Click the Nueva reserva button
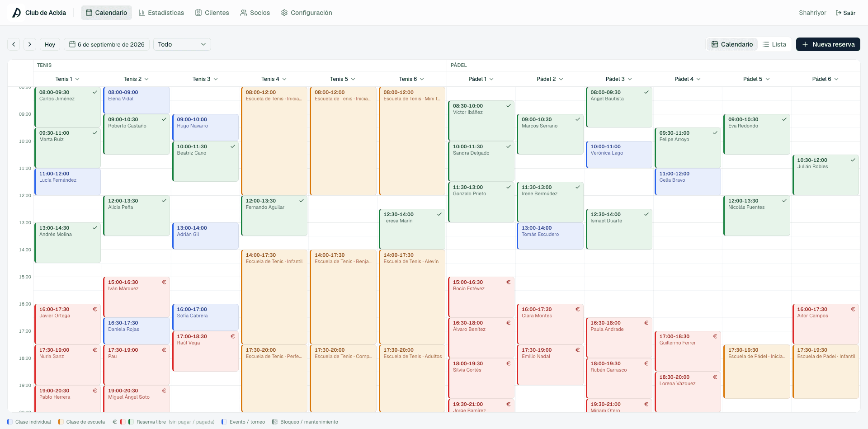 (828, 44)
